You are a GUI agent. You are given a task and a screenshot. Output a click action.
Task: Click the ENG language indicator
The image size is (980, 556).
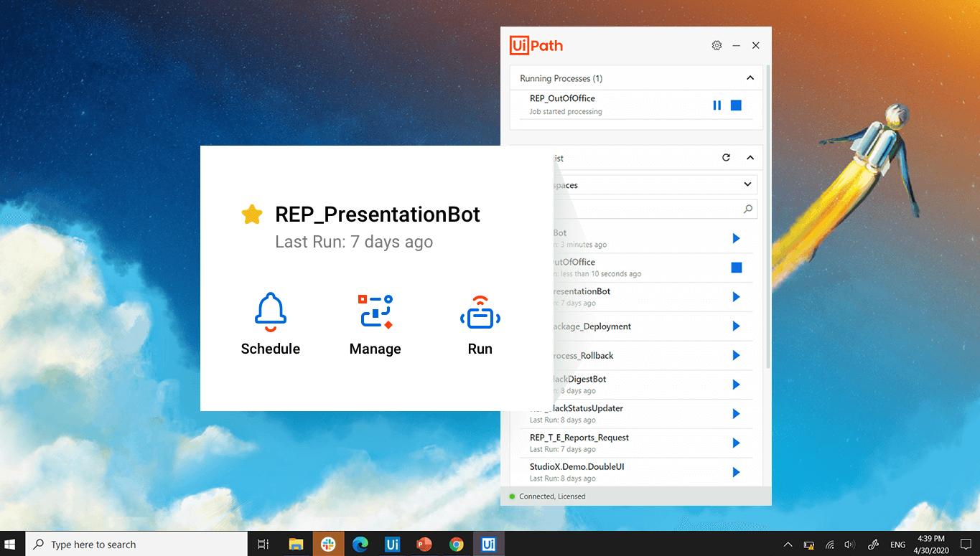[897, 545]
